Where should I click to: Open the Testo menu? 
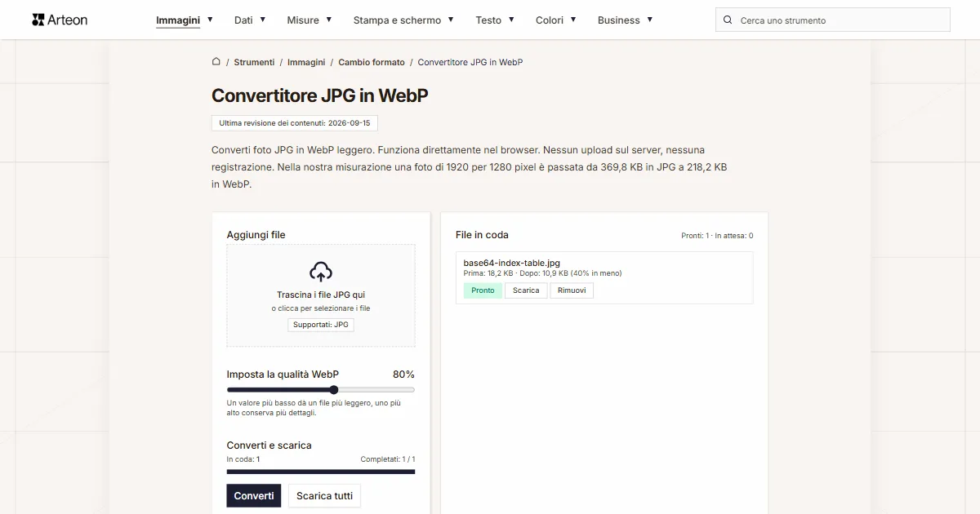[488, 20]
